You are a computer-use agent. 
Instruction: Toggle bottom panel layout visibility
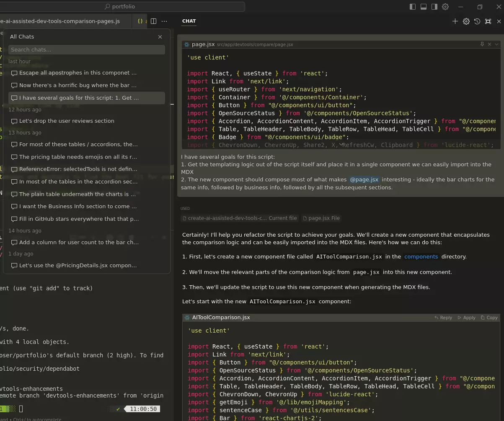click(424, 7)
